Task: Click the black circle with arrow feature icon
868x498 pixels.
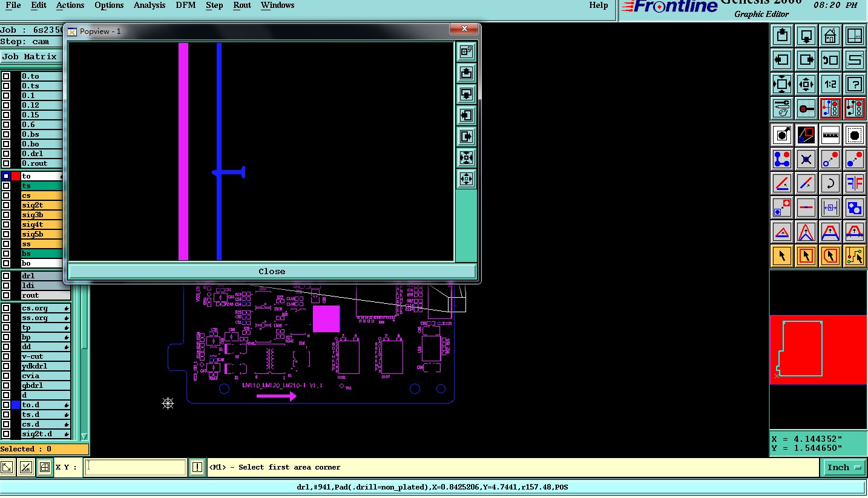Action: pyautogui.click(x=782, y=135)
